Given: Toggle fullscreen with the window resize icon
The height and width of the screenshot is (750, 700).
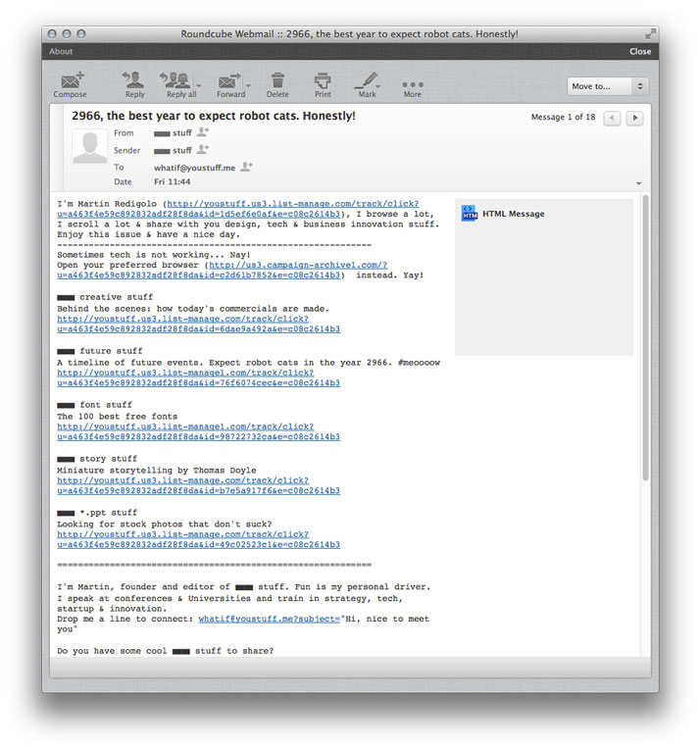Looking at the screenshot, I should click(650, 34).
